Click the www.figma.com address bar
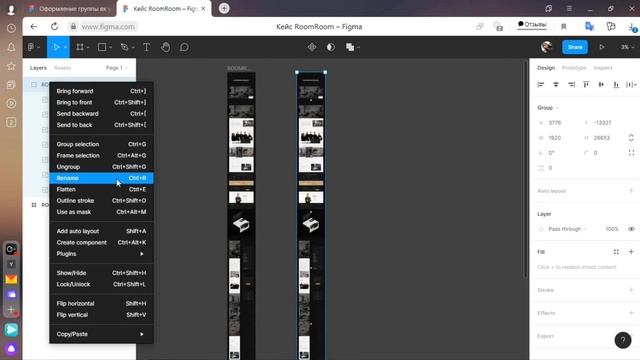640x360 pixels. [108, 27]
